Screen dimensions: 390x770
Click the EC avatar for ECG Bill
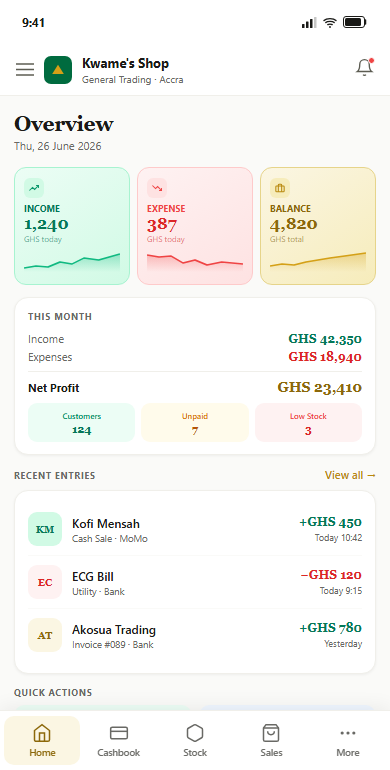pos(45,582)
